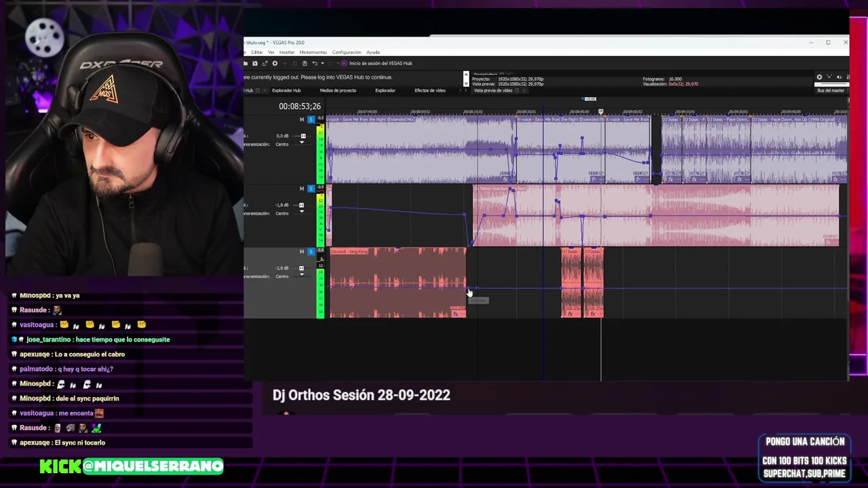This screenshot has width=868, height=488.
Task: Click first track pan slider handle
Action: 302,144
